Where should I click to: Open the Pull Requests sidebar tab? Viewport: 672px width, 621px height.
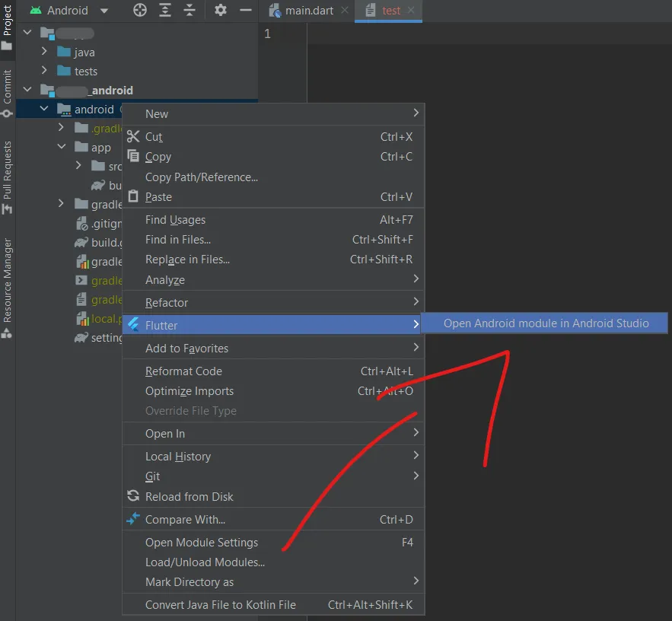click(7, 177)
